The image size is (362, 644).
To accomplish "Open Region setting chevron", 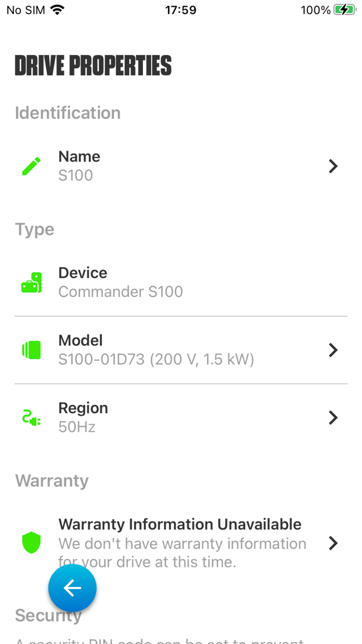I will [333, 418].
